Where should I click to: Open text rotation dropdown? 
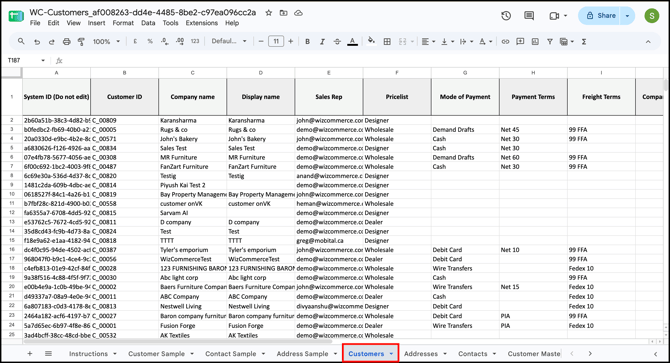pyautogui.click(x=485, y=41)
